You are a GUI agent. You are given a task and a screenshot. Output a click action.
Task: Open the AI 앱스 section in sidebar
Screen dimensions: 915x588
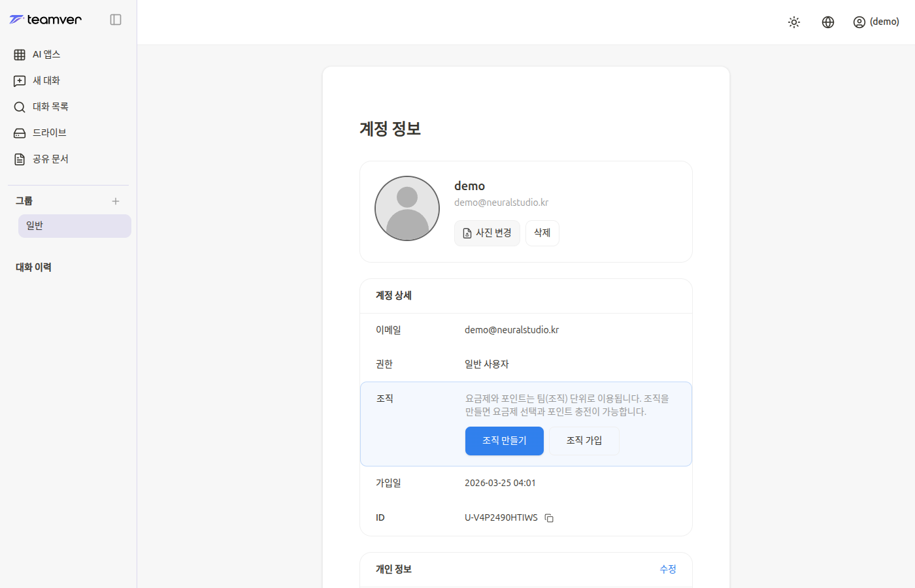coord(45,54)
